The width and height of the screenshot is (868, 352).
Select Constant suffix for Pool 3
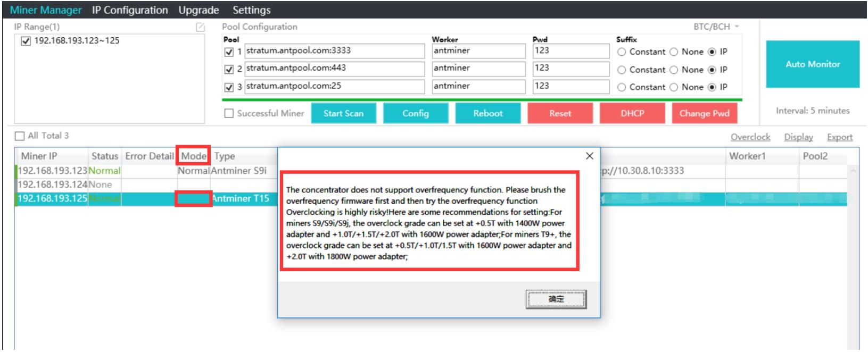[x=622, y=88]
